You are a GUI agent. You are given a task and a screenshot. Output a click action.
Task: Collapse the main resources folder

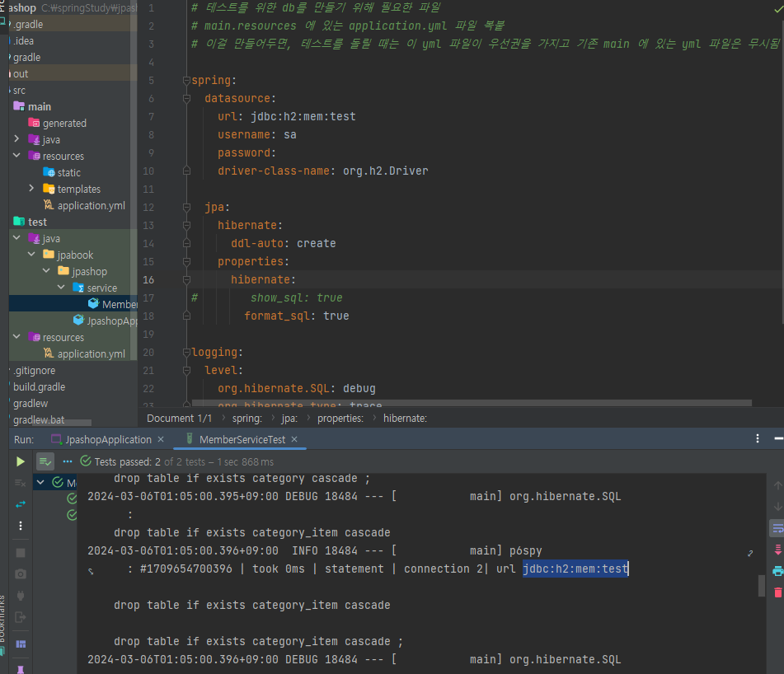16,156
